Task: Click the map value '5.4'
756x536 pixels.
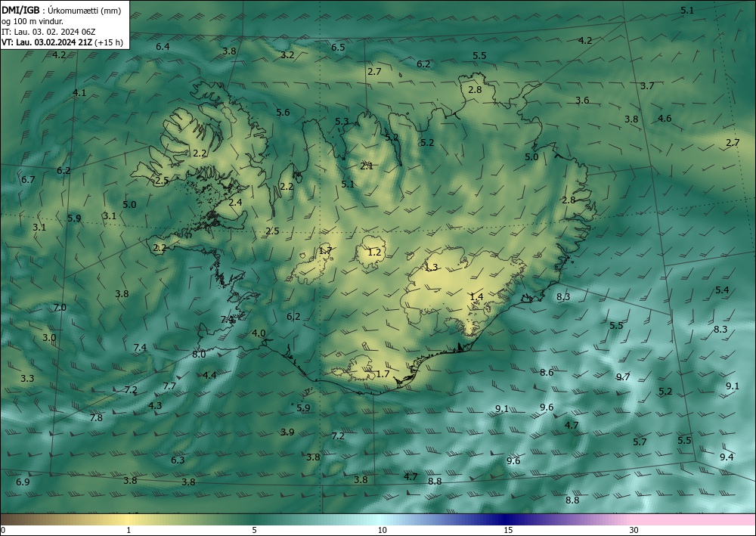Action: pyautogui.click(x=722, y=290)
